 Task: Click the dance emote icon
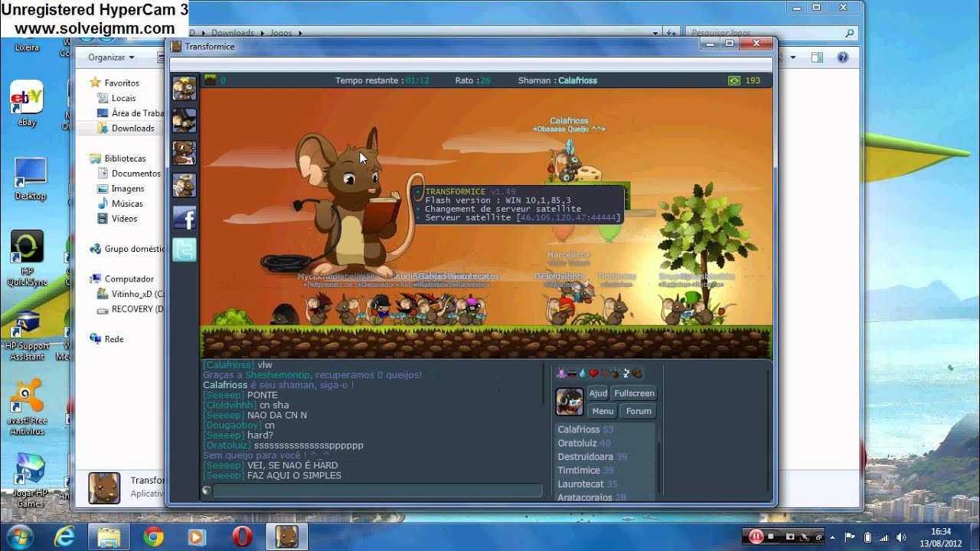coord(561,373)
